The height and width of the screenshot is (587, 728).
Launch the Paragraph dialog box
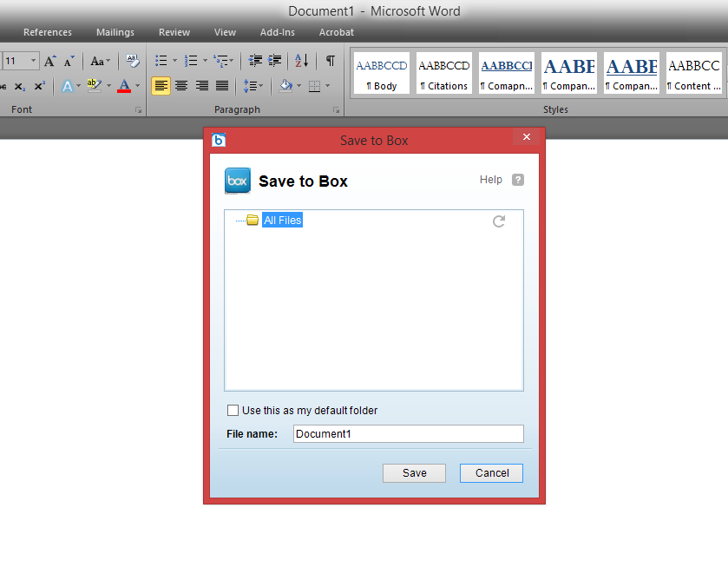pos(336,110)
